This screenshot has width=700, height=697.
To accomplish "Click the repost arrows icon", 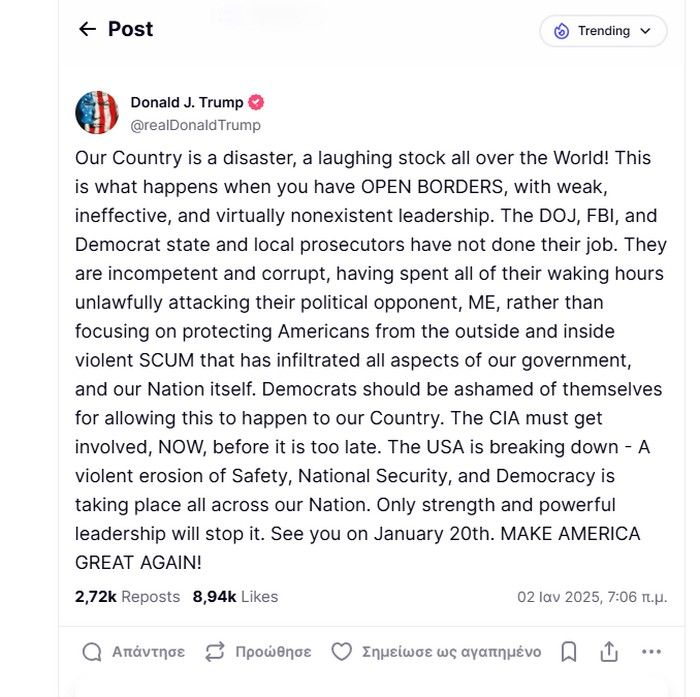I will (x=215, y=652).
